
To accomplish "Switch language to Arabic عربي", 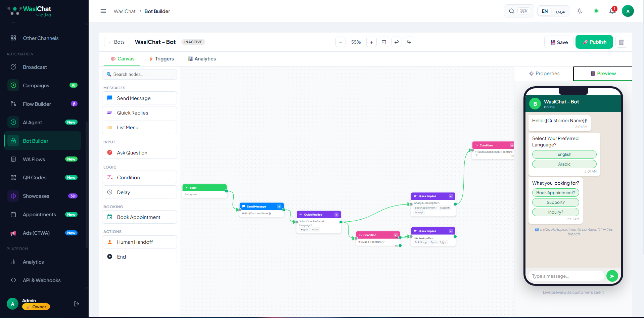I will (x=560, y=11).
